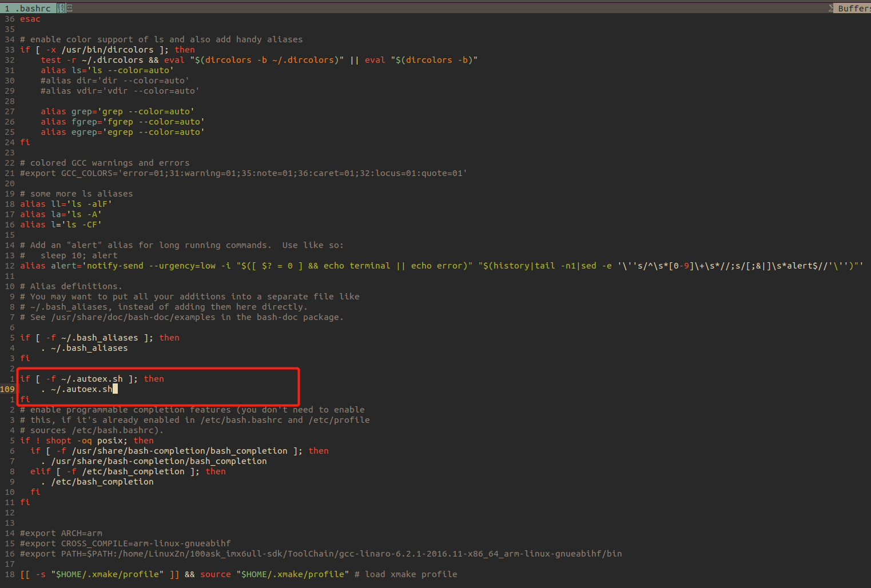Click the alias la='ls -A' line
This screenshot has height=588, width=871.
click(x=61, y=214)
